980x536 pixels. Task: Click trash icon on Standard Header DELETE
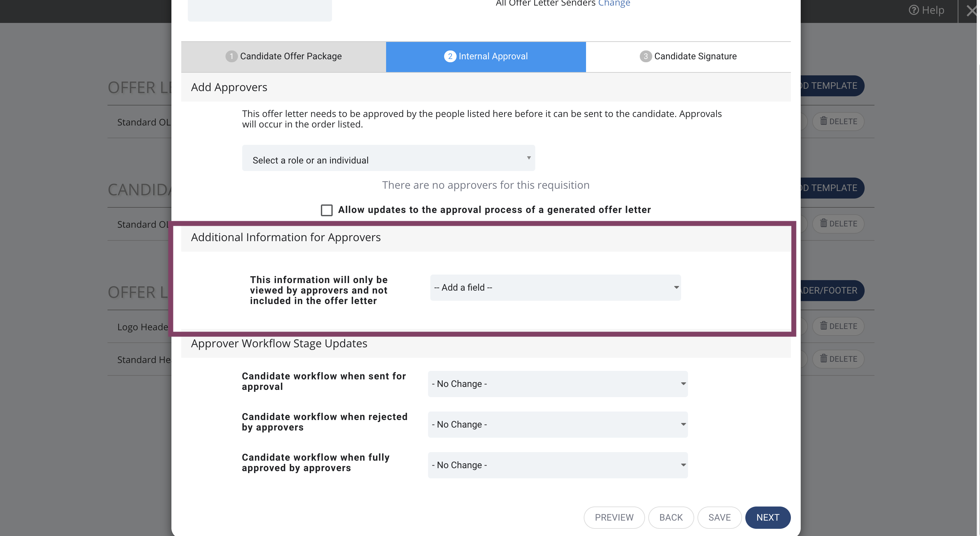coord(824,358)
